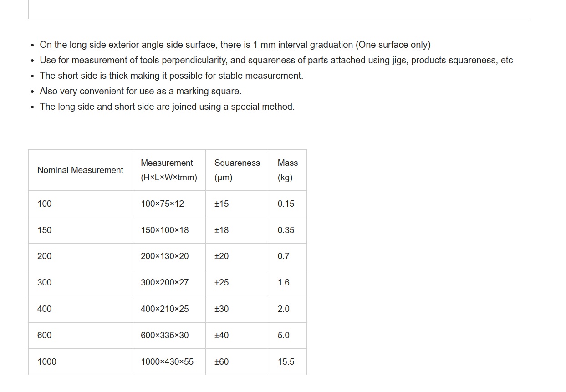Image resolution: width=566 pixels, height=392 pixels.
Task: Select the Measurement (H×L×W×tmm) header cell
Action: coord(169,170)
